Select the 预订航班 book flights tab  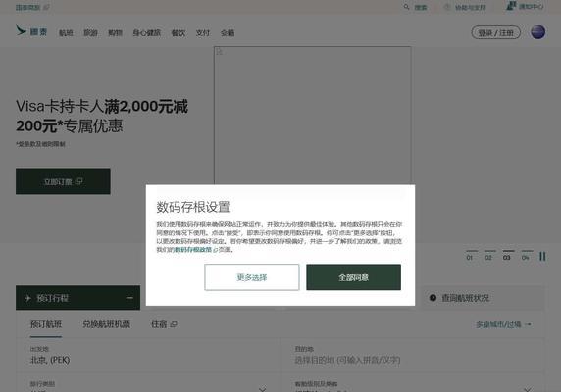(x=46, y=324)
